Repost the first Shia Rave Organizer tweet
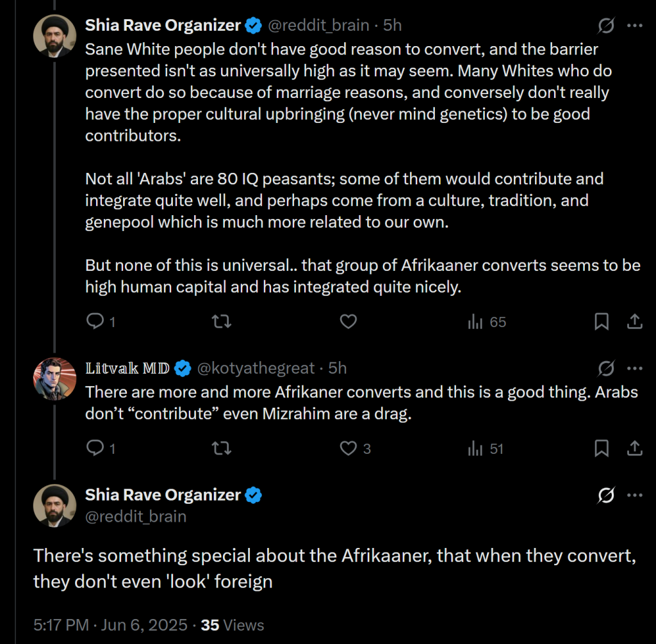 click(x=221, y=322)
